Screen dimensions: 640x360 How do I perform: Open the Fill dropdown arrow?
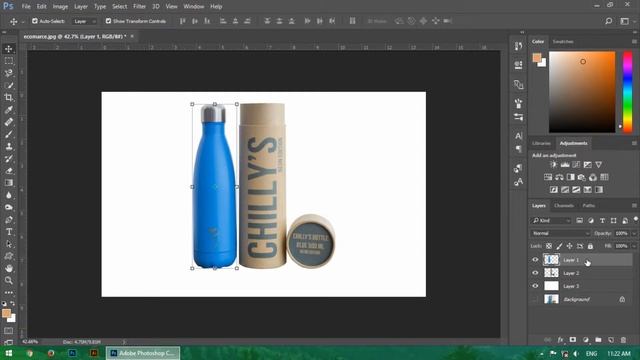tap(634, 246)
